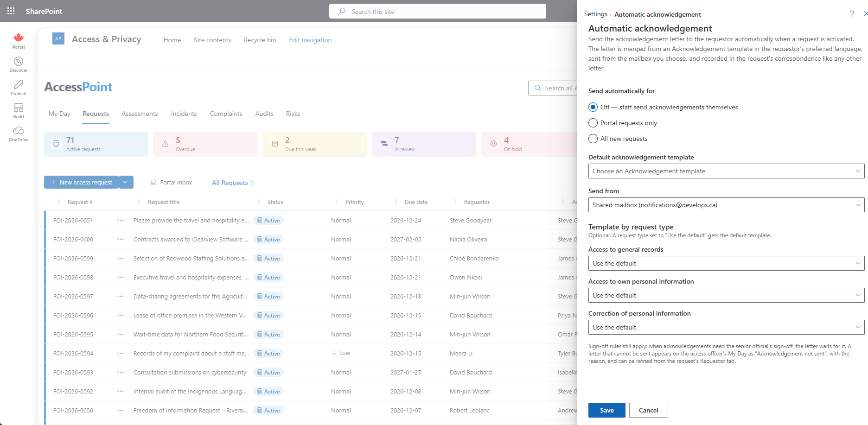Viewport: 868px width, 425px height.
Task: Click the Cancel button
Action: click(x=648, y=410)
